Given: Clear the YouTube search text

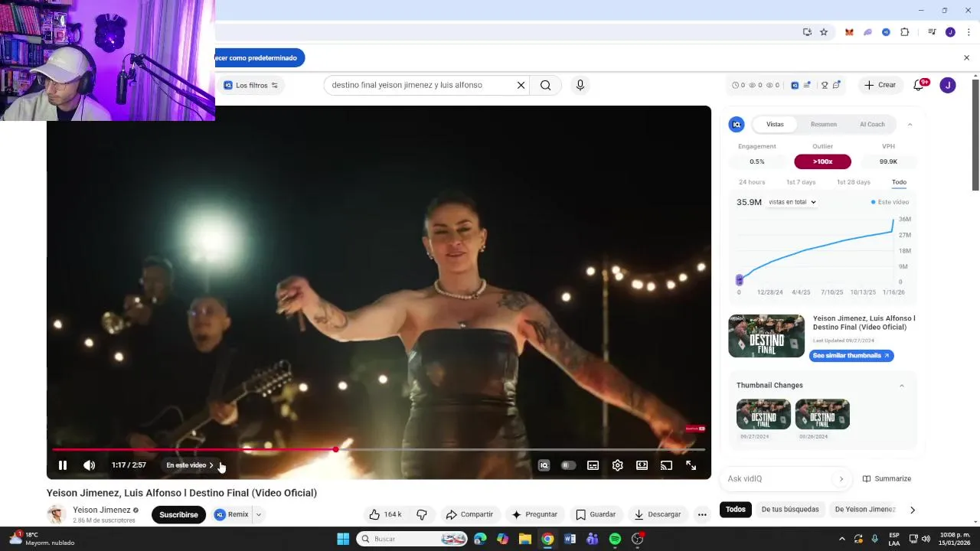Looking at the screenshot, I should click(x=521, y=85).
